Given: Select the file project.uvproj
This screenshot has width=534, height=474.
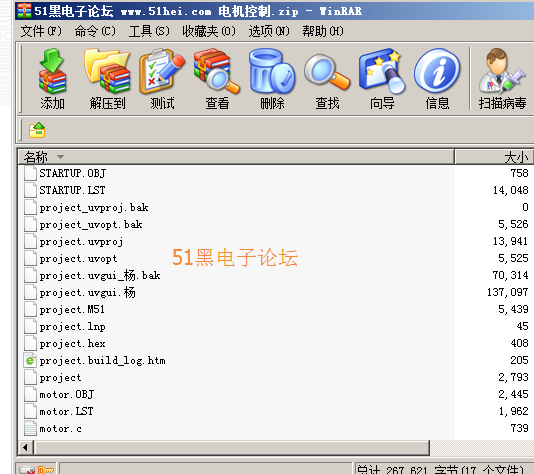Looking at the screenshot, I should (x=81, y=241).
